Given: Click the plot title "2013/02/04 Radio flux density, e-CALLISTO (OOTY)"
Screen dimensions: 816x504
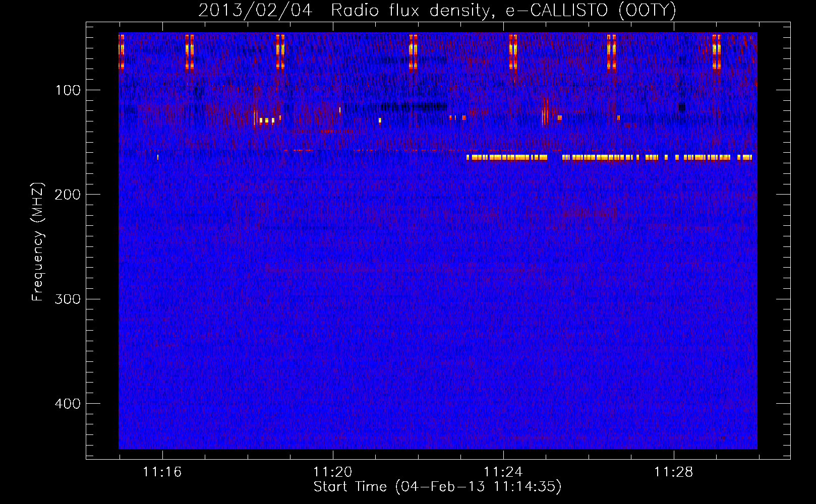Looking at the screenshot, I should point(437,11).
